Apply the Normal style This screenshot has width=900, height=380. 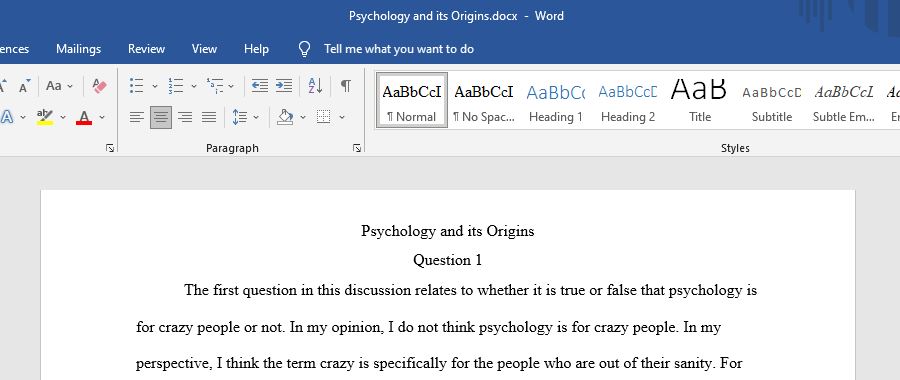click(x=412, y=100)
